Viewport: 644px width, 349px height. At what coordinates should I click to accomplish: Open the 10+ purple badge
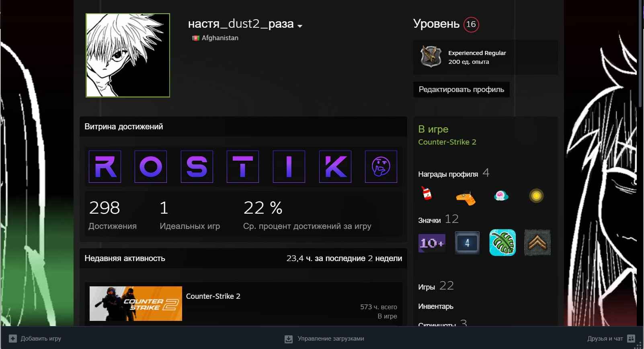click(432, 243)
